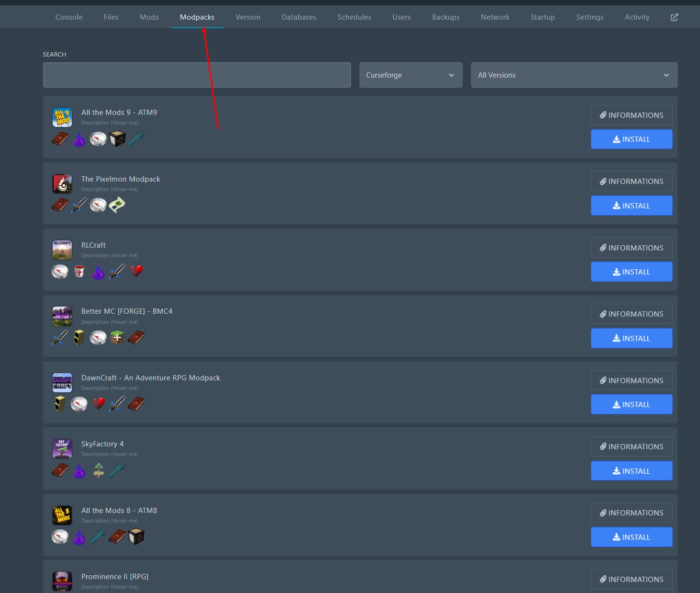Click the All the Mods 8 pack logo

62,515
